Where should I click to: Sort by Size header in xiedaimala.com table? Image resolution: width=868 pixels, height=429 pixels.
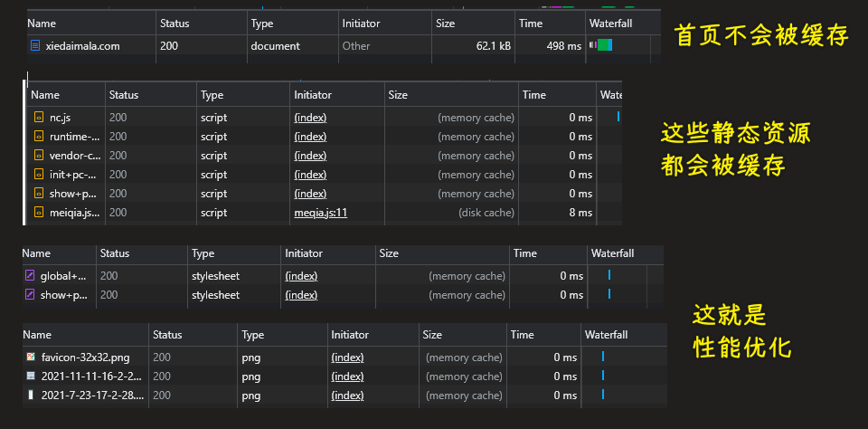tap(445, 24)
